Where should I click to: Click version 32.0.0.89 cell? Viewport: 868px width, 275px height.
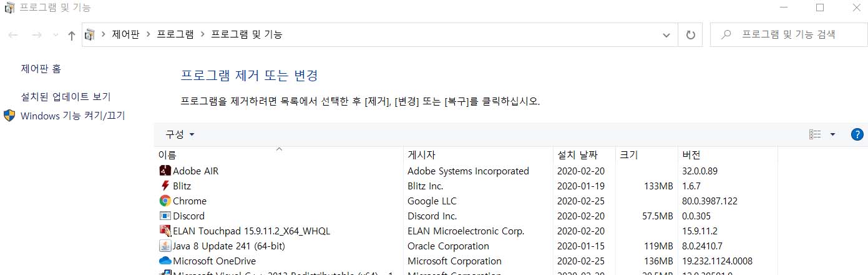[700, 171]
